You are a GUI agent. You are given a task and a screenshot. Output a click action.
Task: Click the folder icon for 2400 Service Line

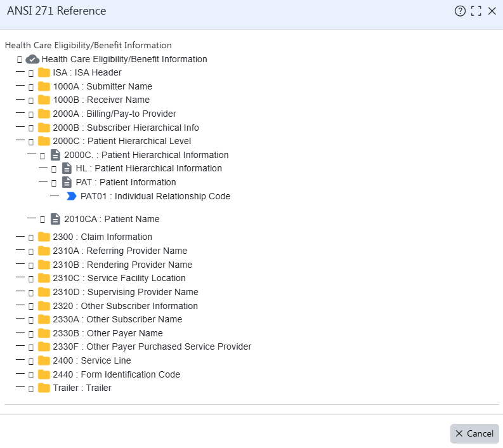[x=44, y=360]
